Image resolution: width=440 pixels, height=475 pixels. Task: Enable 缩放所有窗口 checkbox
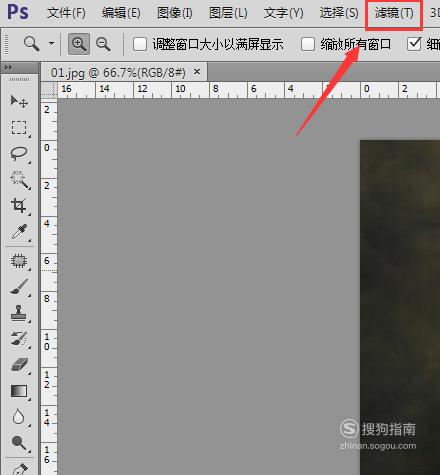(x=308, y=44)
